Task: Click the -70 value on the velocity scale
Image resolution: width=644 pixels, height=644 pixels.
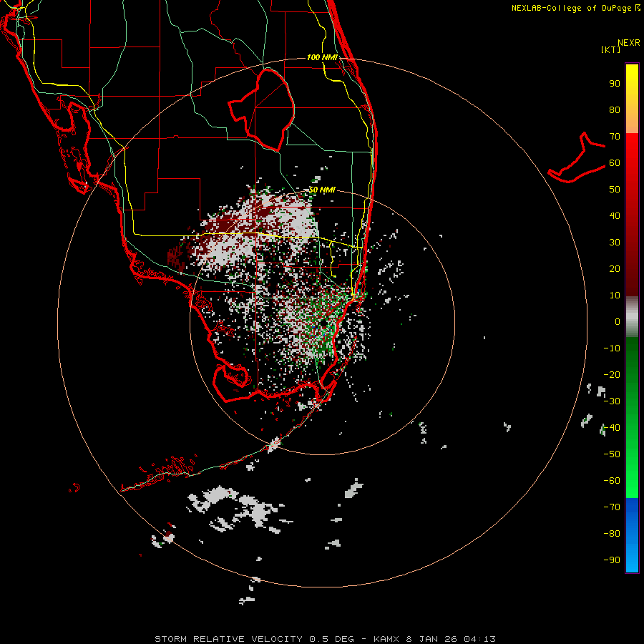Action: tap(612, 507)
